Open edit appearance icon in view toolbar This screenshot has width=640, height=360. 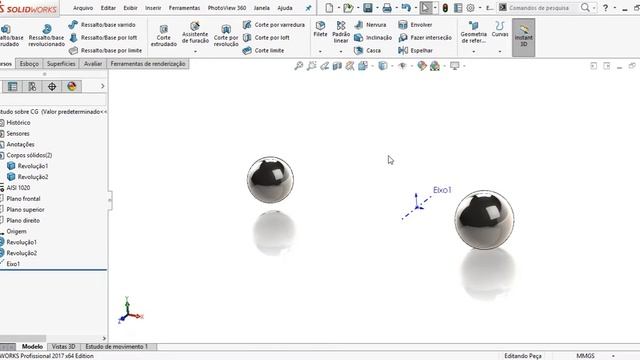pos(422,66)
